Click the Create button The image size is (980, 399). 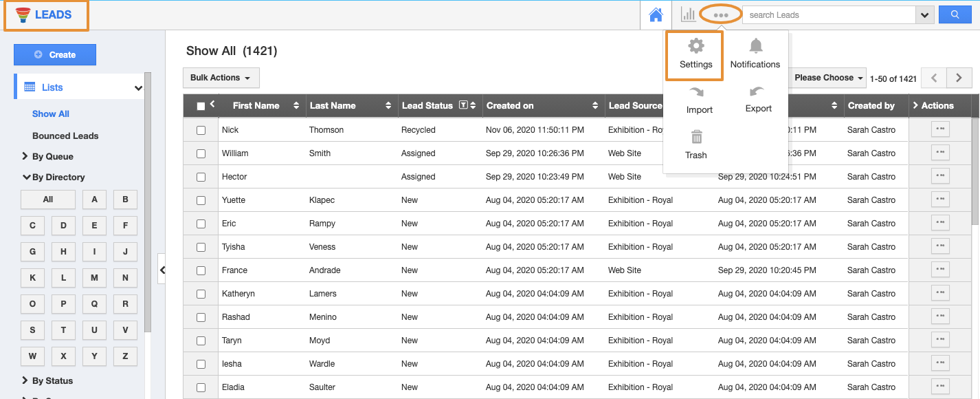(55, 54)
